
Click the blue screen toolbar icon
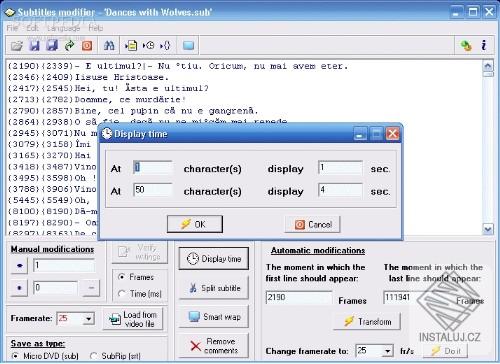pyautogui.click(x=188, y=45)
